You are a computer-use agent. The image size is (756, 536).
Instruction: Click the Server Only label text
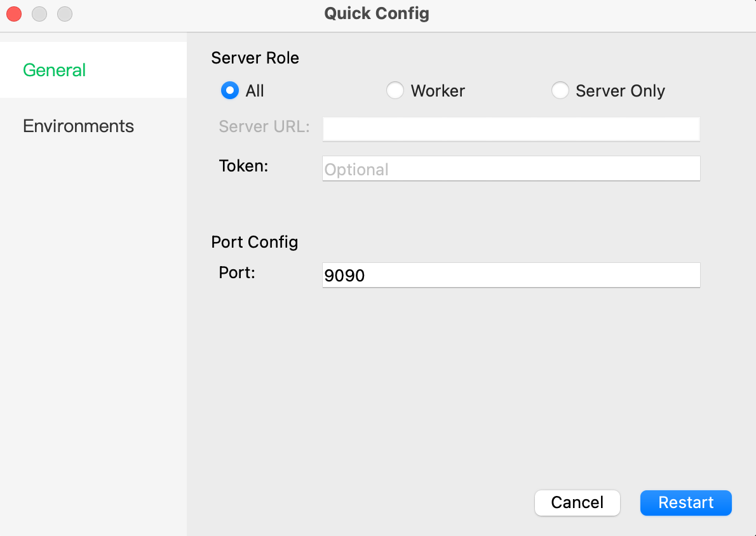[620, 91]
